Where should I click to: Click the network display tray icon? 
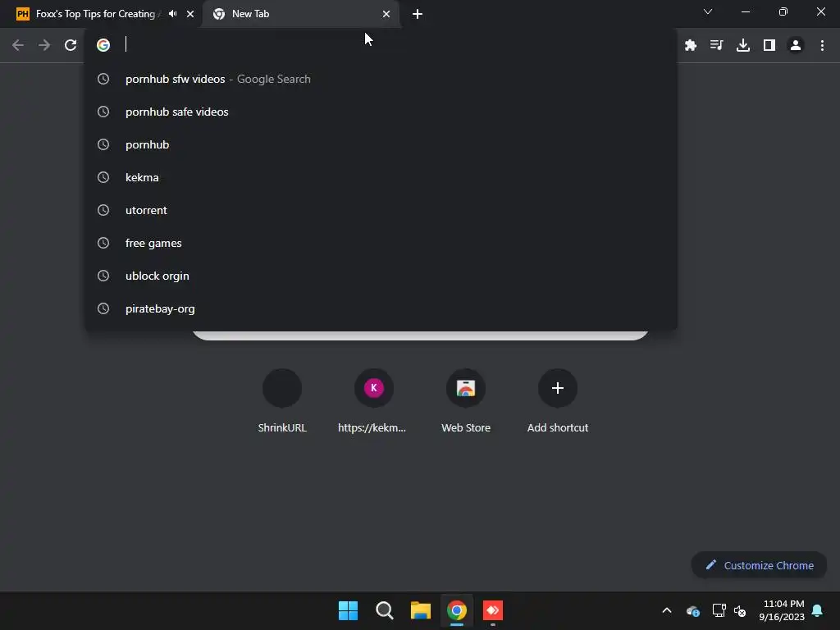(719, 610)
